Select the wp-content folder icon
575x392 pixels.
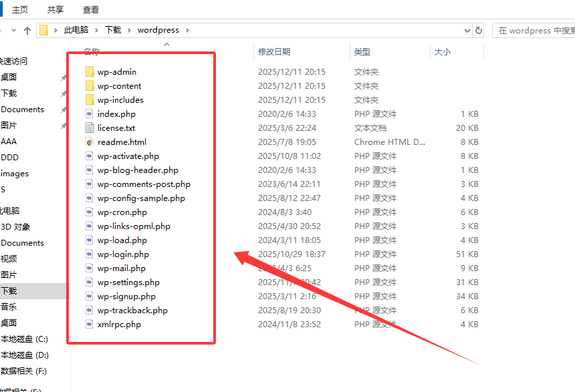click(x=90, y=86)
